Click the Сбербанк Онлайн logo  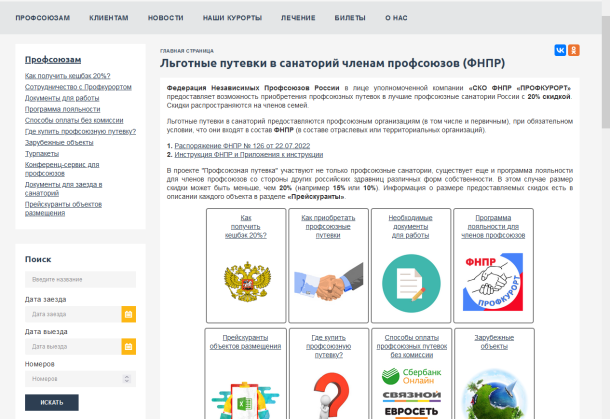pyautogui.click(x=412, y=376)
